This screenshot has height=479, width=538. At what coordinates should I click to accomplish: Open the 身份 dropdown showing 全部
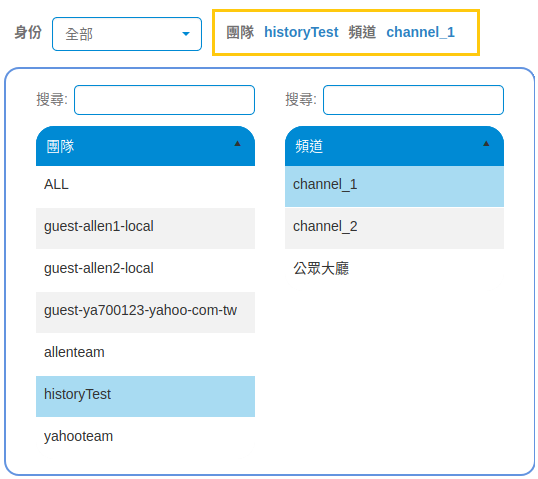click(127, 34)
